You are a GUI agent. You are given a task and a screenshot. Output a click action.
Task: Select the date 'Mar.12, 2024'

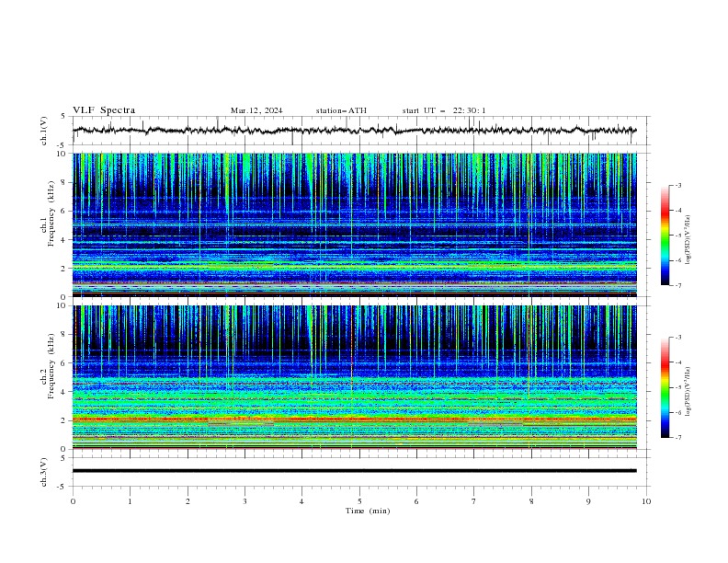click(x=256, y=110)
